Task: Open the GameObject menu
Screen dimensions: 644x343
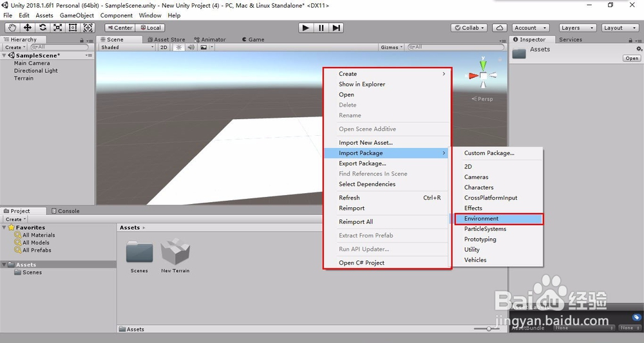Action: click(x=77, y=15)
